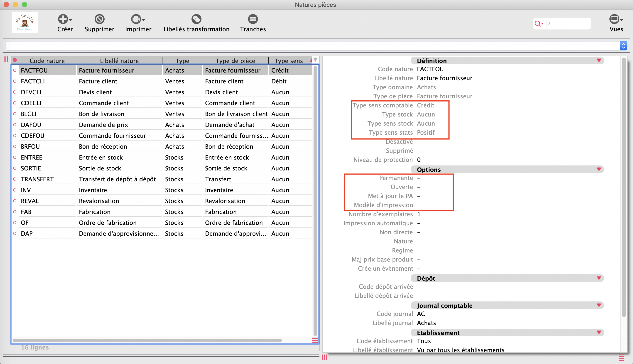Viewport: 633px width, 364px height.
Task: Toggle the marker circle for DAP
Action: 15,233
